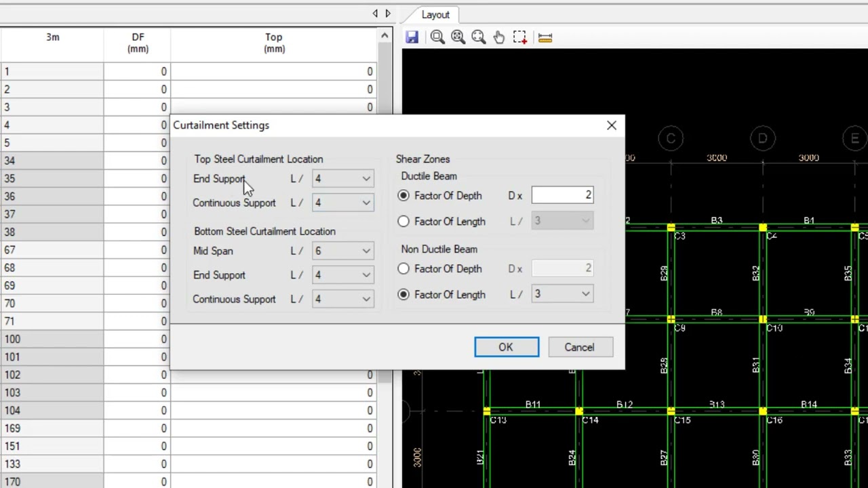Activate the pan hand tool
The height and width of the screenshot is (488, 868).
click(x=499, y=37)
